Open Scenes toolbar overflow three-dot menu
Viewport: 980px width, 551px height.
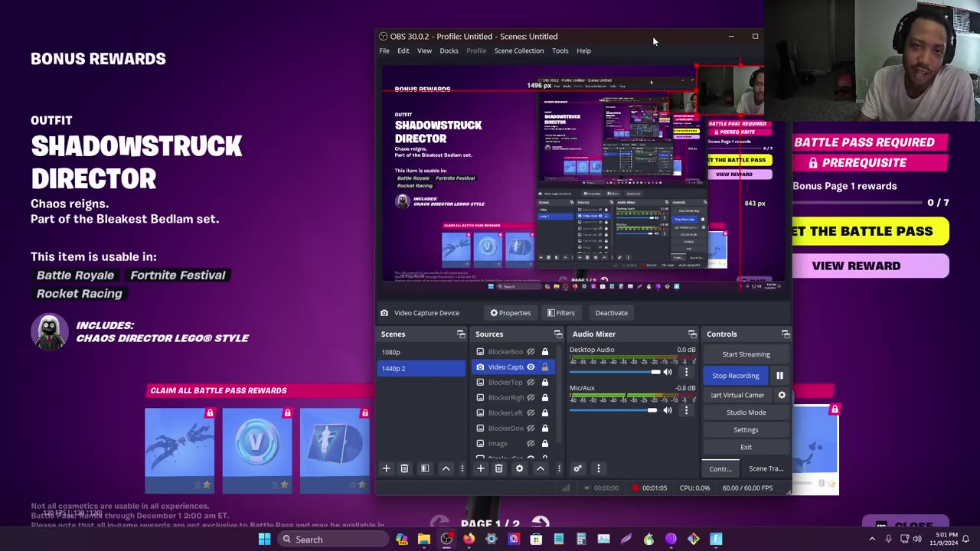click(462, 468)
